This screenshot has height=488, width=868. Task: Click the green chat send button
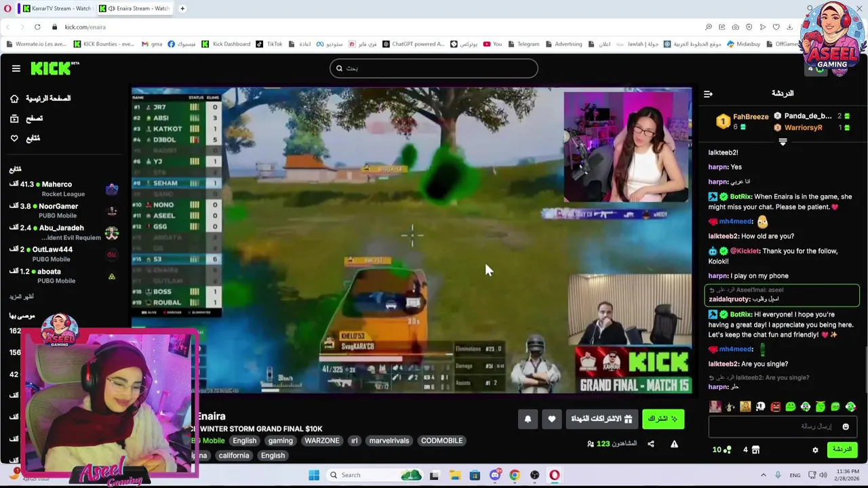coord(842,449)
